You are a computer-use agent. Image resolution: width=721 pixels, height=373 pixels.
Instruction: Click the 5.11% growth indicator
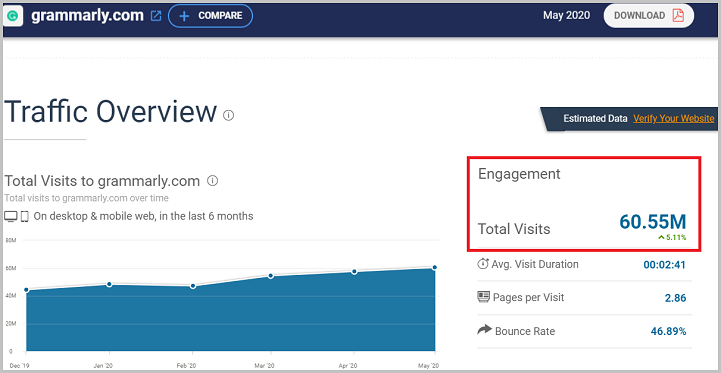pyautogui.click(x=672, y=238)
